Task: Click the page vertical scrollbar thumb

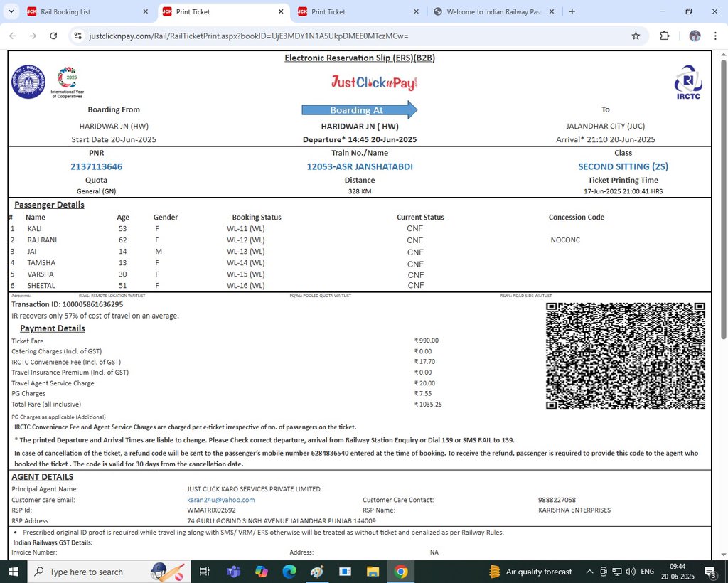Action: [x=723, y=200]
